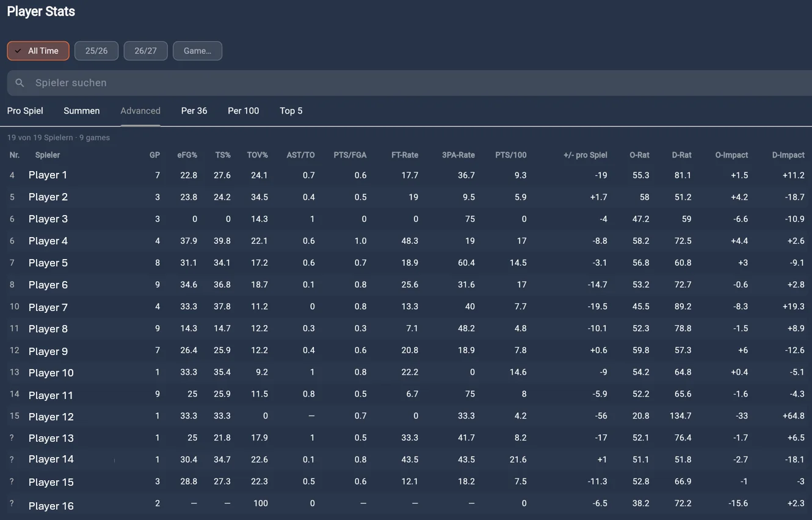Sort by the 3PA-Rate column header
This screenshot has height=520, width=812.
tap(459, 155)
